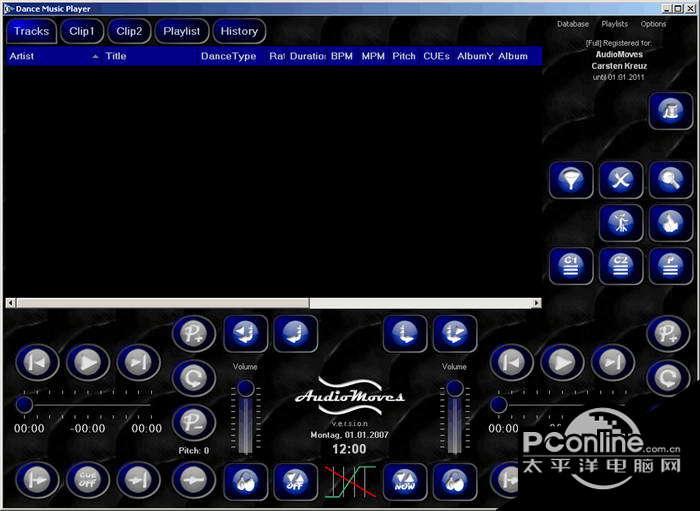Click the dancing couple icon
This screenshot has width=700, height=511.
click(x=621, y=223)
